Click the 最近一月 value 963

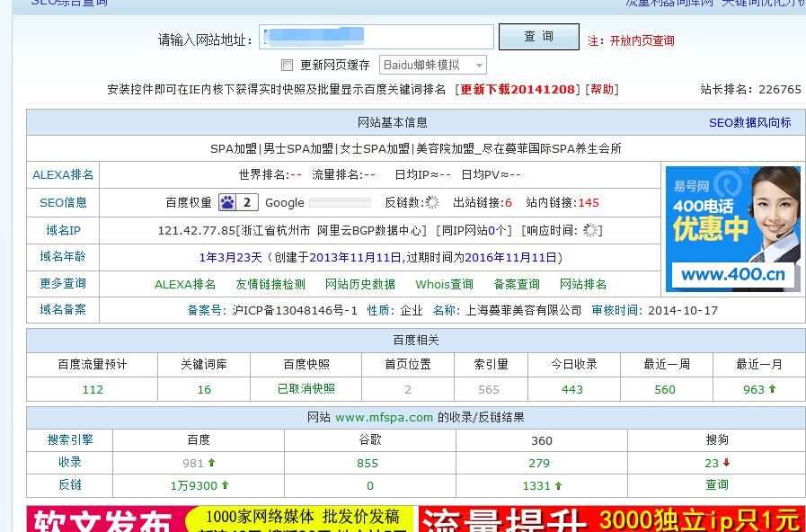point(754,390)
